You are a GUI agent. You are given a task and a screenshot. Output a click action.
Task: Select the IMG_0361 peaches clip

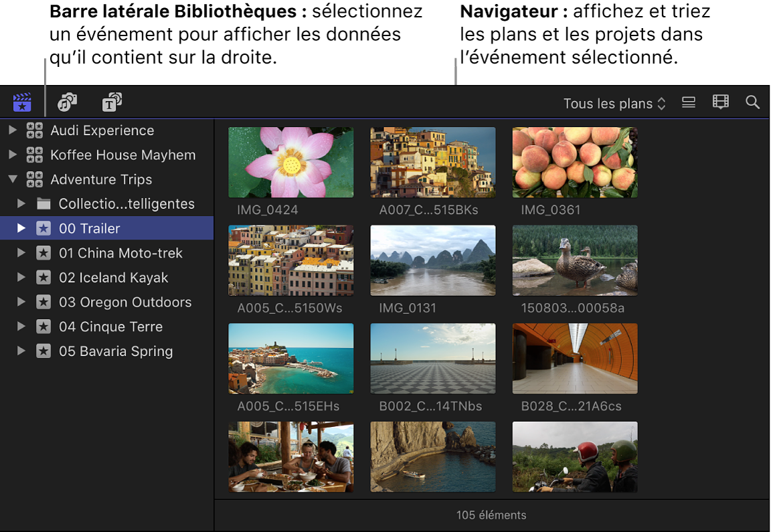(x=574, y=162)
